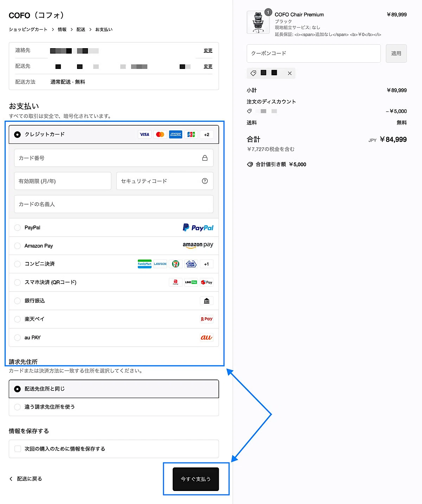Click the lock icon in card number field
This screenshot has width=422, height=504.
[205, 158]
